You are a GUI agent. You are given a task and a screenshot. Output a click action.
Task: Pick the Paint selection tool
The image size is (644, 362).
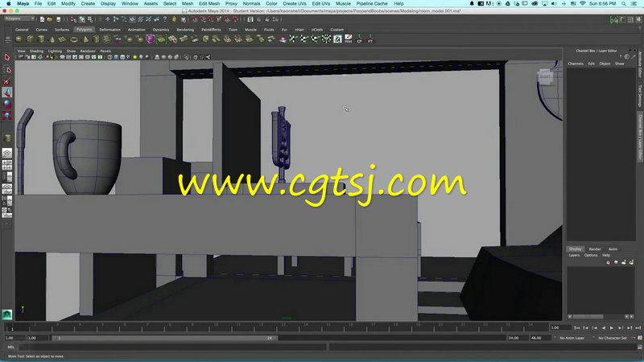[7, 81]
